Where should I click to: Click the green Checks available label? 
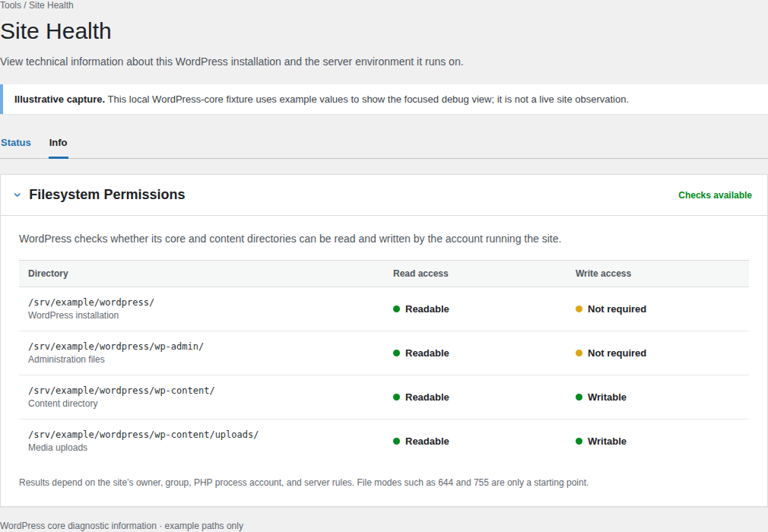[x=715, y=195]
